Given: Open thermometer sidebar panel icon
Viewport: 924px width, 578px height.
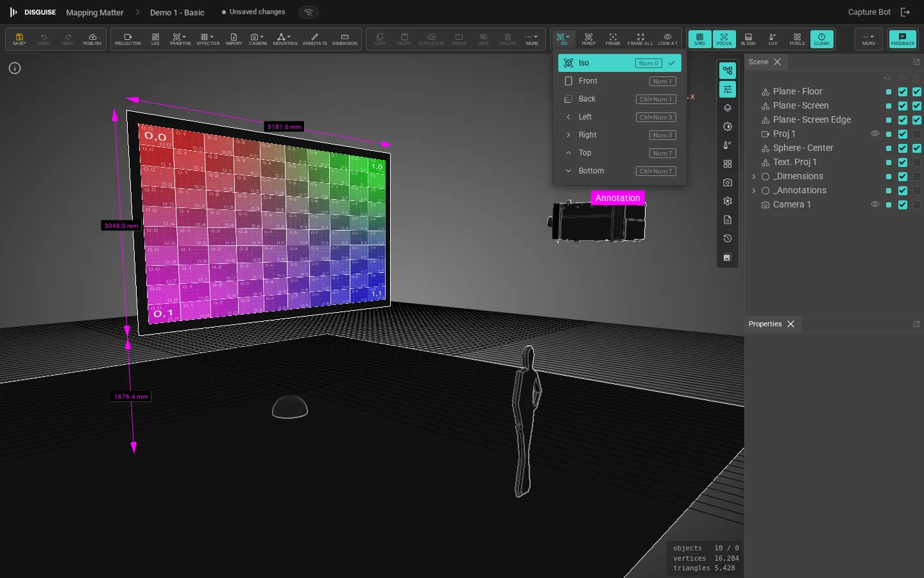Looking at the screenshot, I should pos(727,145).
